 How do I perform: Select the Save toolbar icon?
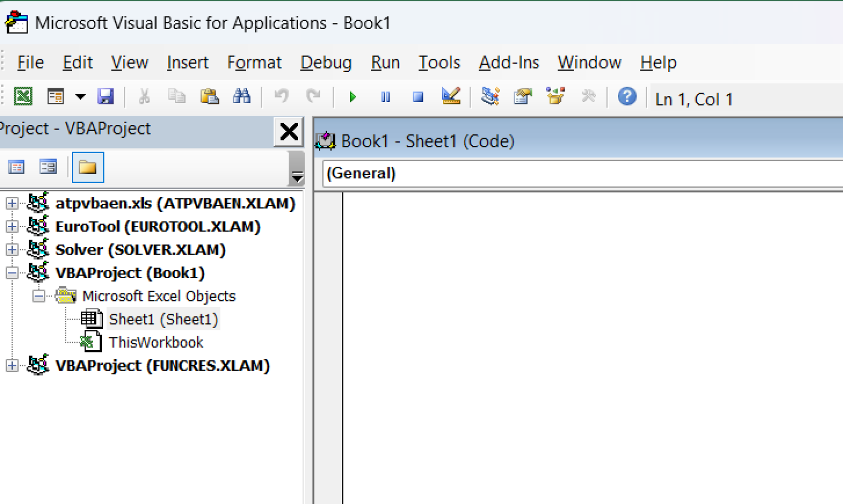click(106, 96)
